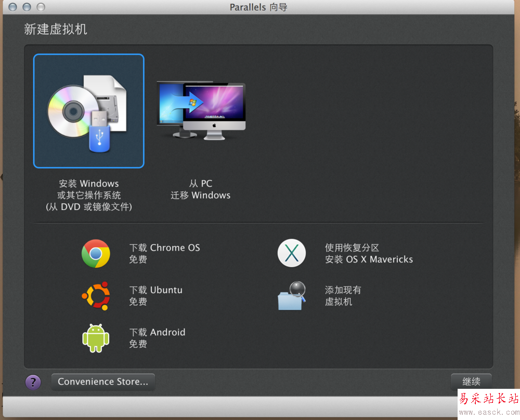Click the Android robot icon
The height and width of the screenshot is (420, 520).
[96, 338]
